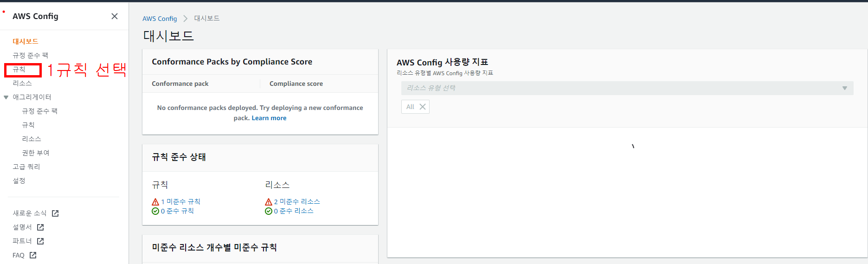Open the 파트너 link
Screen dimensions: 868x264
[22, 241]
